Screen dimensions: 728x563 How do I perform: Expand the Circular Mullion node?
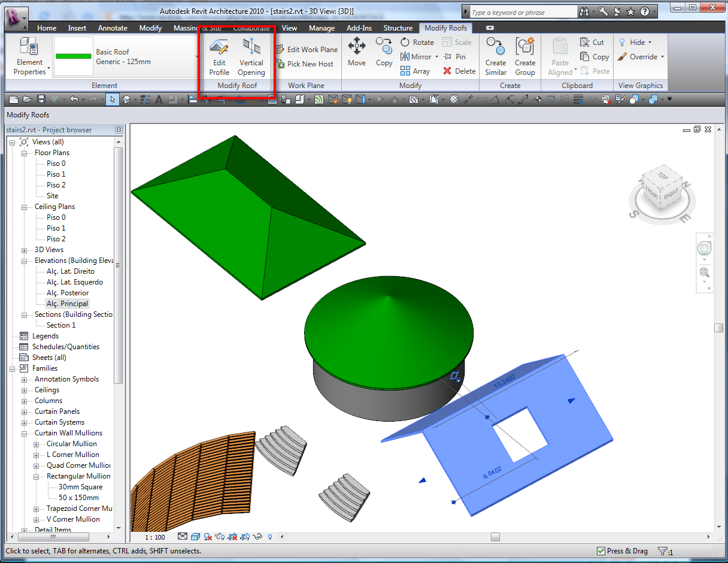[x=37, y=444]
